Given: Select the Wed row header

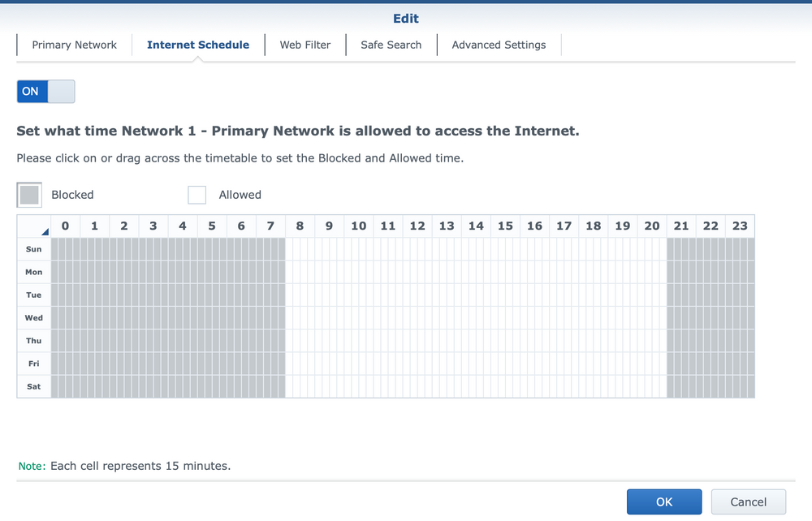Looking at the screenshot, I should (x=33, y=317).
